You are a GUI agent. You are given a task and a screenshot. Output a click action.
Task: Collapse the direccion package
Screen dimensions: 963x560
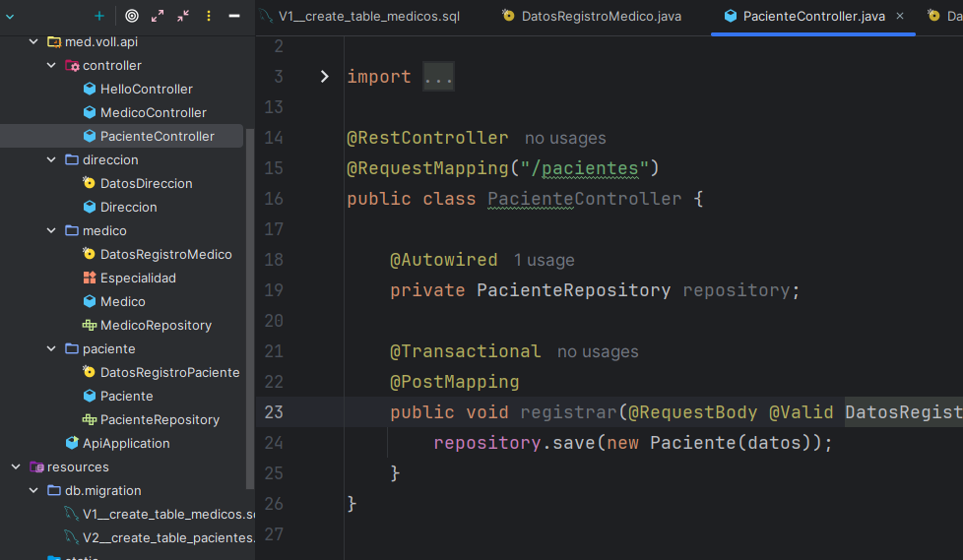51,159
